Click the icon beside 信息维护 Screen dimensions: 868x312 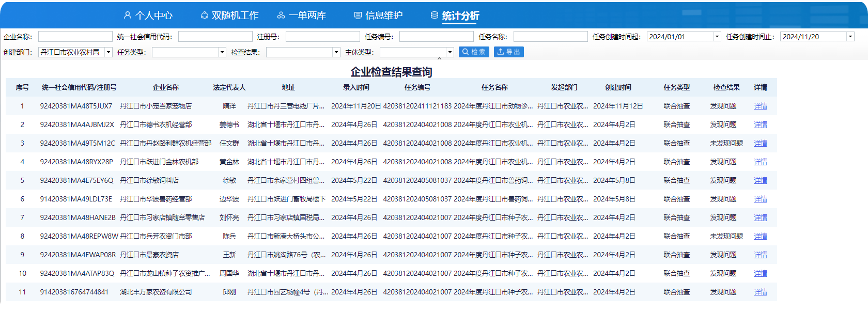[x=358, y=15]
